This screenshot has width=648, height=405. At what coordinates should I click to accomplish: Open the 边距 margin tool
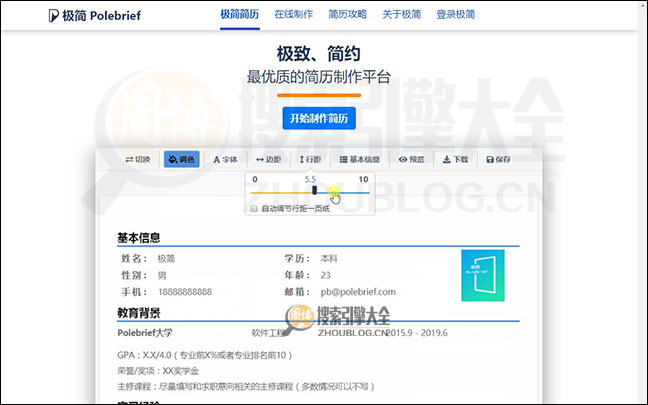[269, 159]
